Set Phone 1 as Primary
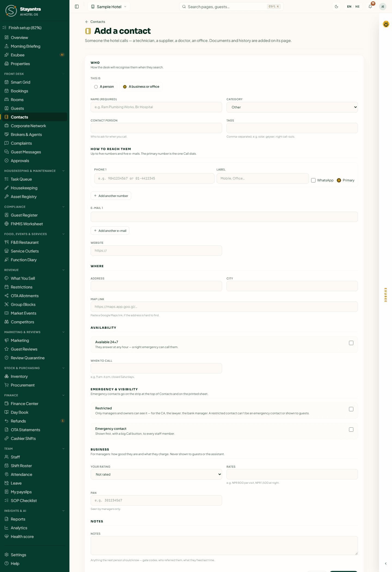This screenshot has height=572, width=392. [339, 180]
